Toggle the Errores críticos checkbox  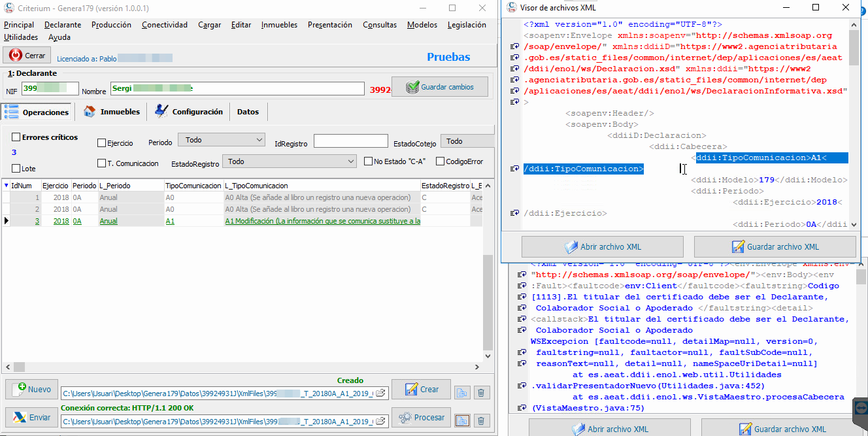tap(16, 137)
